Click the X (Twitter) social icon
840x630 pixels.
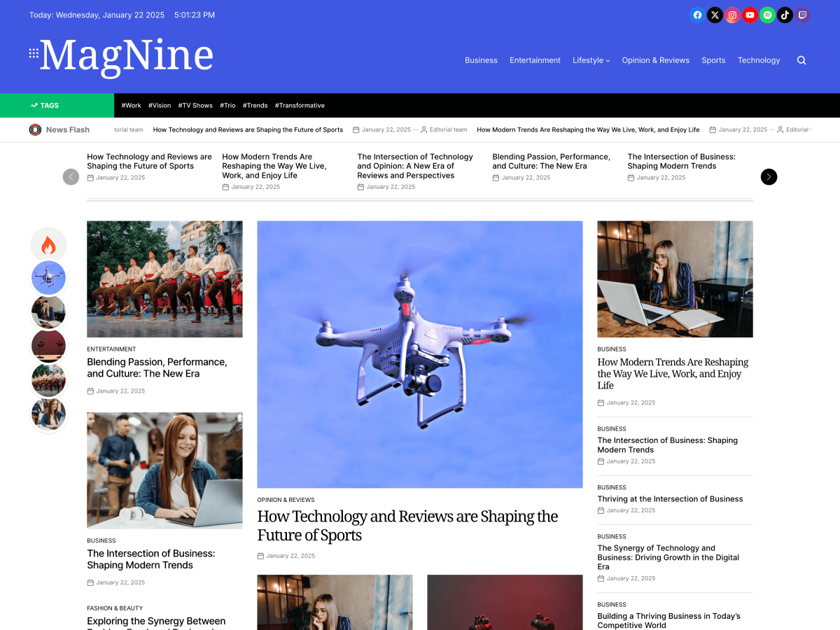(715, 15)
